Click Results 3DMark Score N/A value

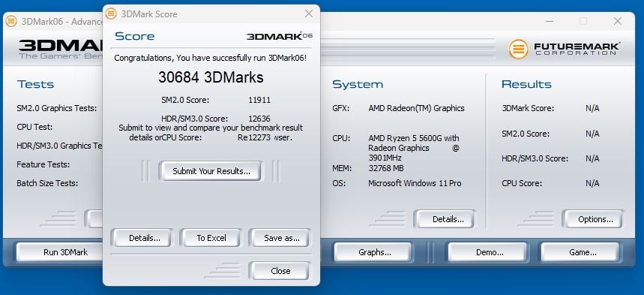[592, 108]
